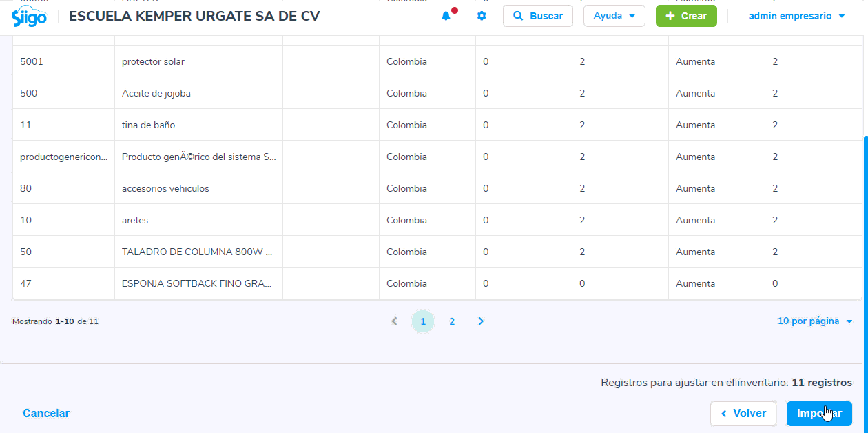Open the notifications bell
Image resolution: width=868 pixels, height=433 pixels.
click(x=446, y=16)
